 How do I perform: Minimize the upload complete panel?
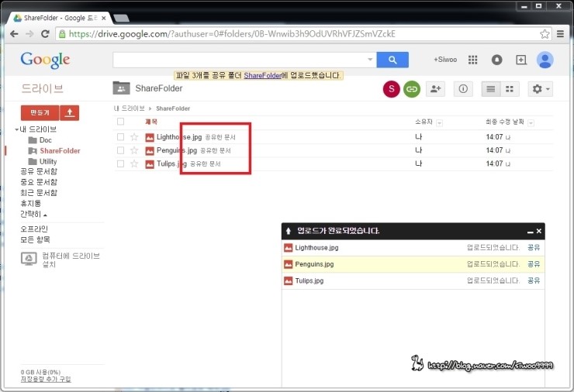(x=530, y=232)
